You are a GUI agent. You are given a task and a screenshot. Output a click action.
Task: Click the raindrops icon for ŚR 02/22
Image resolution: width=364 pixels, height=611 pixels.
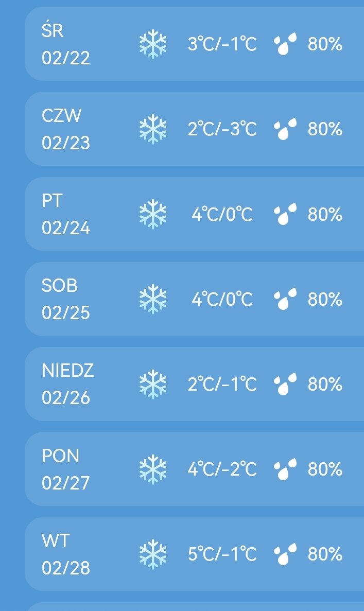tap(285, 44)
